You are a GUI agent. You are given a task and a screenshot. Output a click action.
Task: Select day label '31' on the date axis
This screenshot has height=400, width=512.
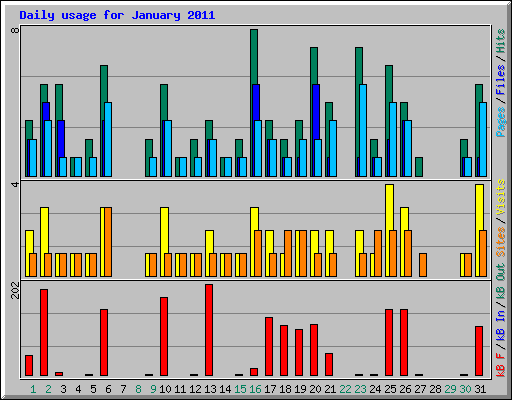[x=480, y=389]
